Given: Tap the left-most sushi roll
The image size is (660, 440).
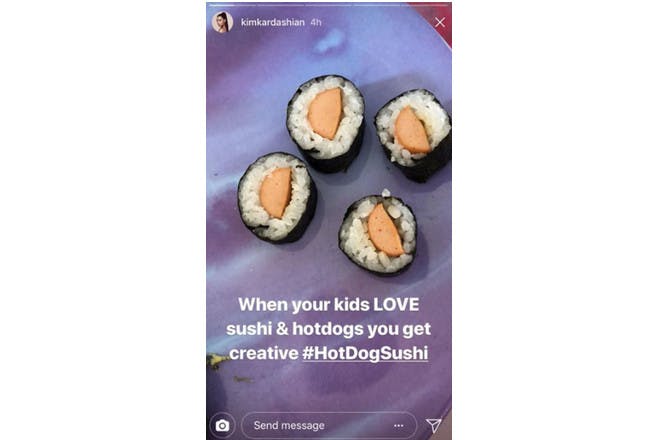Looking at the screenshot, I should coord(277,198).
